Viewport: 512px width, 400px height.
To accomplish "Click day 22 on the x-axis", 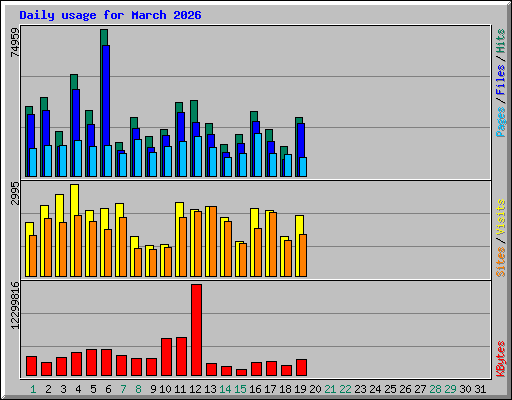I will (x=345, y=389).
